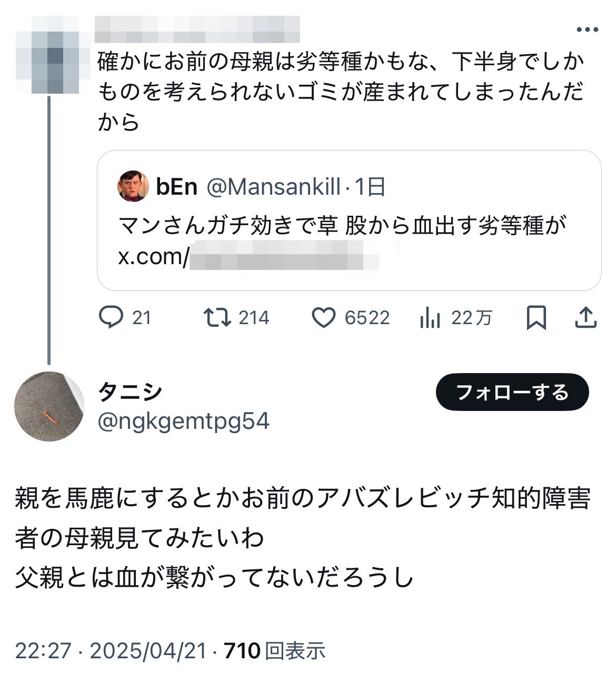The height and width of the screenshot is (683, 616).
Task: Bookmark the parent post
Action: 536,318
